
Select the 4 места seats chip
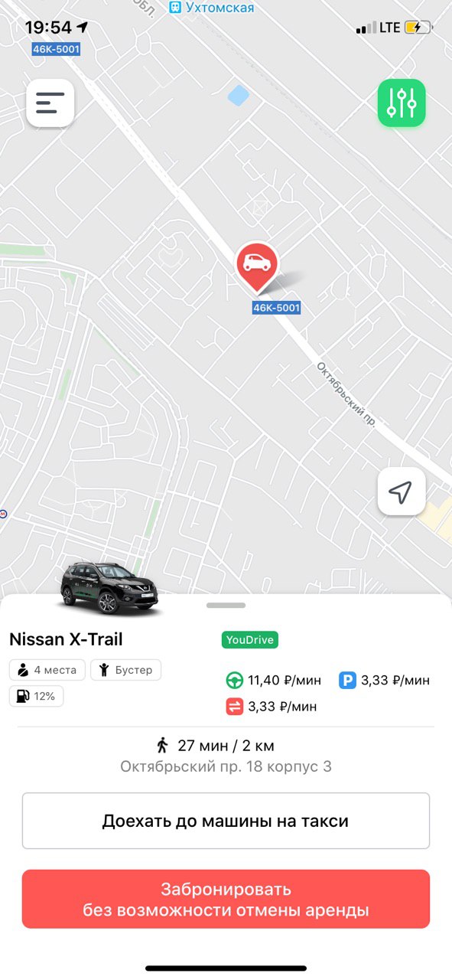coord(47,670)
